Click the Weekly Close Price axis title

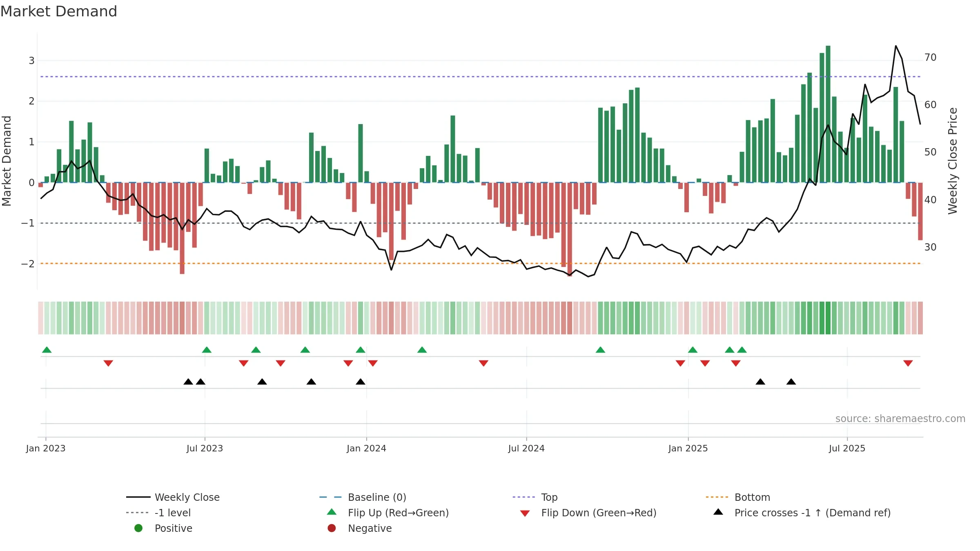pos(953,161)
